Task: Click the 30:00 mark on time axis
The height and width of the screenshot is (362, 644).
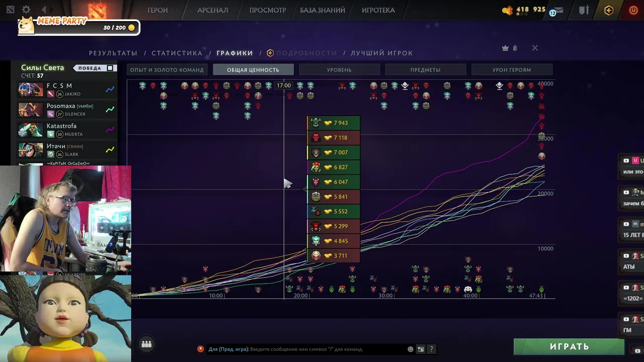Action: coord(385,296)
